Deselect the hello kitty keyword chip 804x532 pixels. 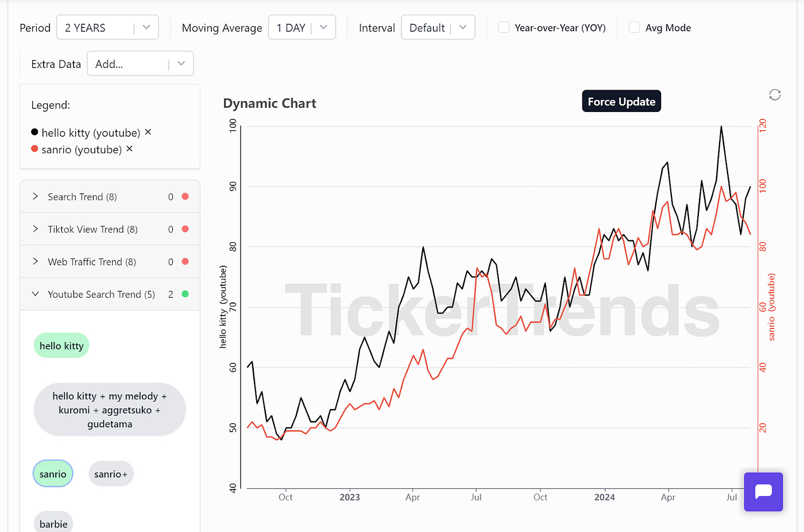click(x=61, y=345)
